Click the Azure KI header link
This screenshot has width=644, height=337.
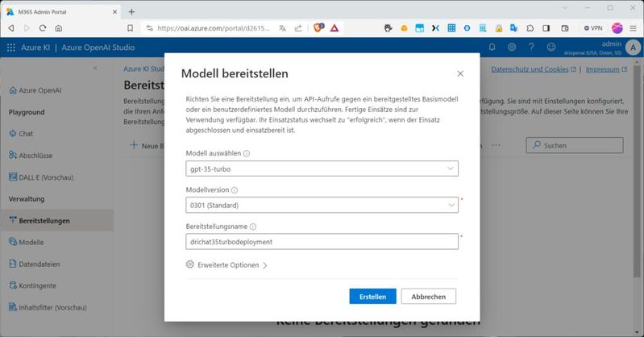pos(35,48)
